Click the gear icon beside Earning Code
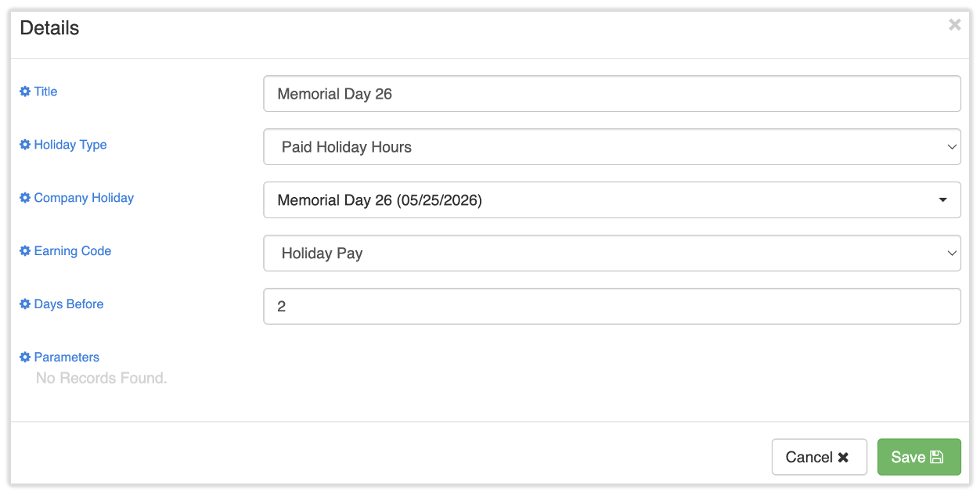The image size is (980, 496). click(25, 251)
